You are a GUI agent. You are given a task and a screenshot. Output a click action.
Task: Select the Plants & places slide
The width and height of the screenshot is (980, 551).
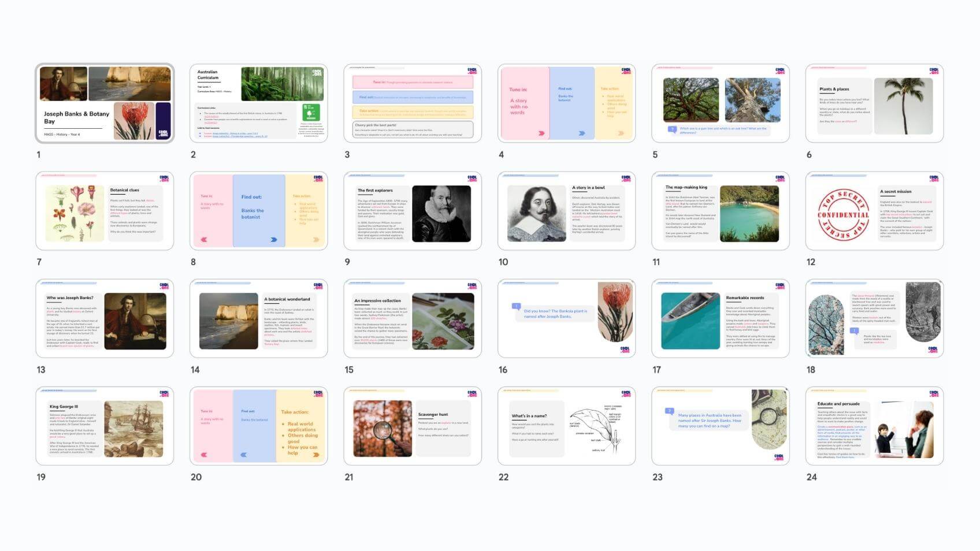(874, 103)
